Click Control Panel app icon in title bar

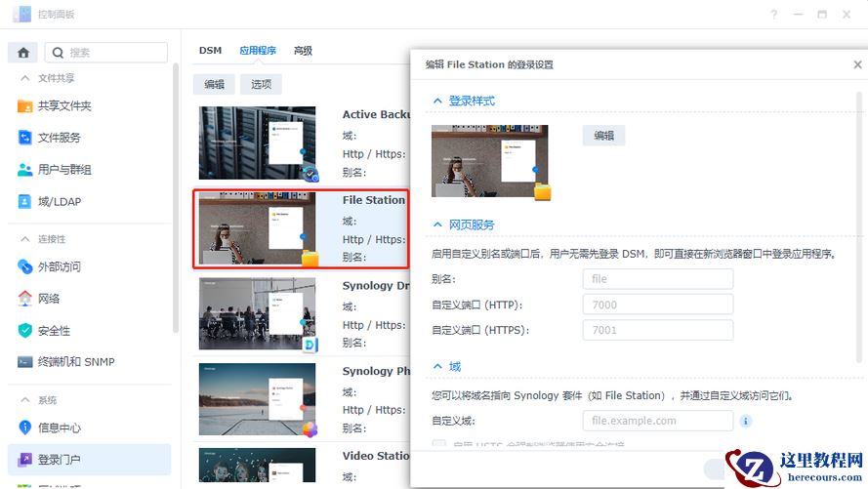click(22, 14)
